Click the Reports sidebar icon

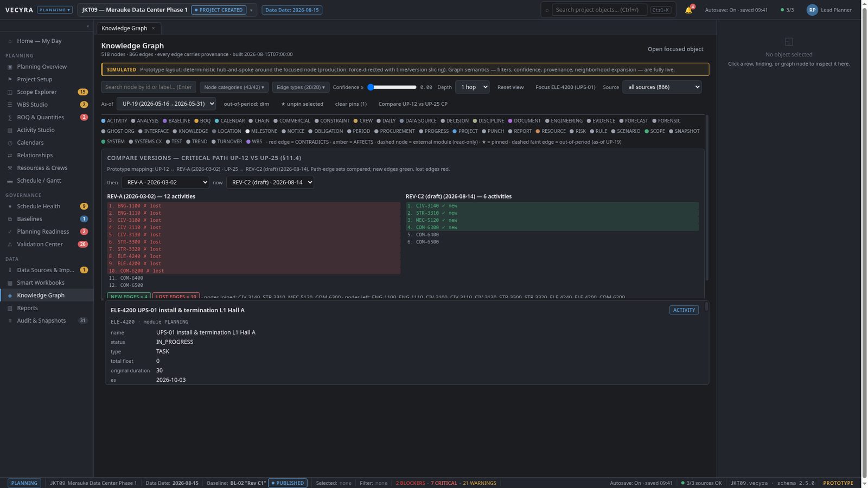[x=10, y=308]
